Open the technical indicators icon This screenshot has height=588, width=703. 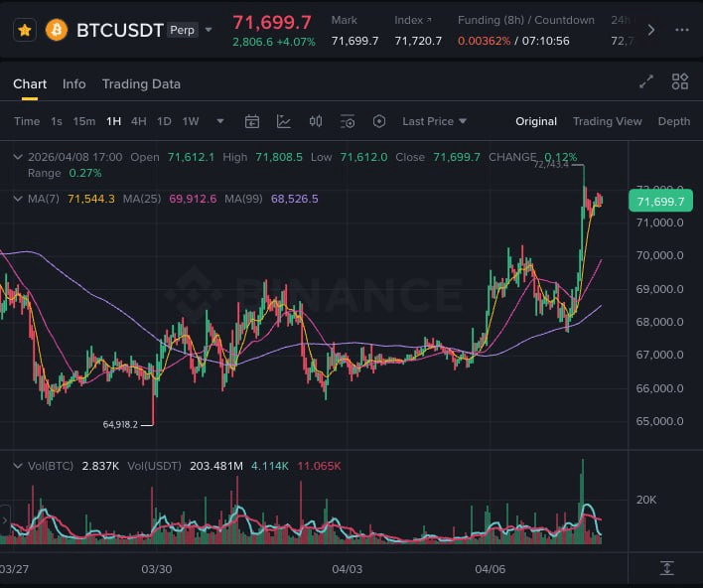(x=284, y=121)
